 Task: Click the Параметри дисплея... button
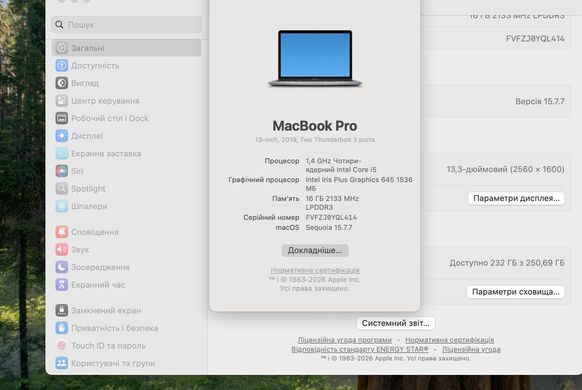pyautogui.click(x=516, y=198)
